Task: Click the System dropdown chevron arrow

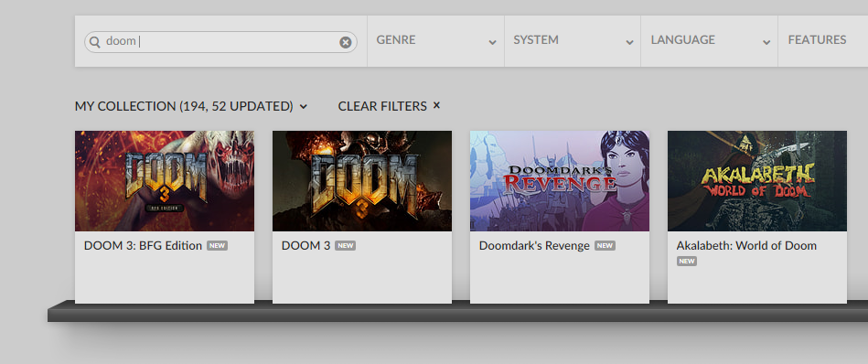Action: click(x=629, y=43)
